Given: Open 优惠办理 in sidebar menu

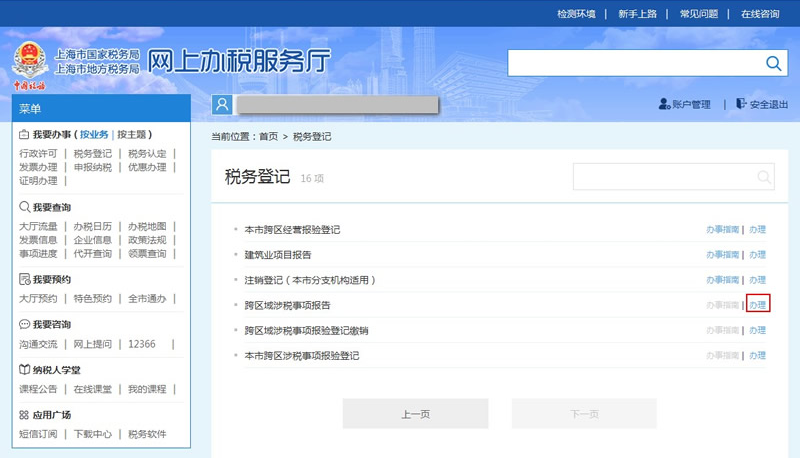Looking at the screenshot, I should click(147, 167).
